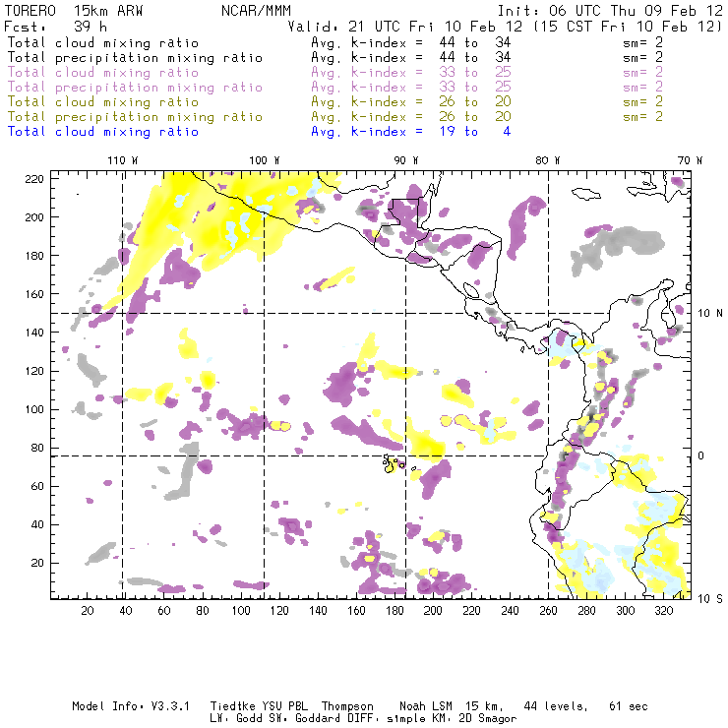Image resolution: width=728 pixels, height=728 pixels.
Task: Click the 'NCAR/MMM' header label
Action: click(x=256, y=11)
